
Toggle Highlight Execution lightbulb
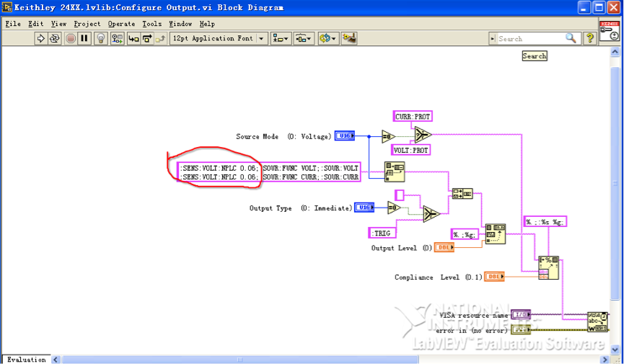(x=101, y=39)
